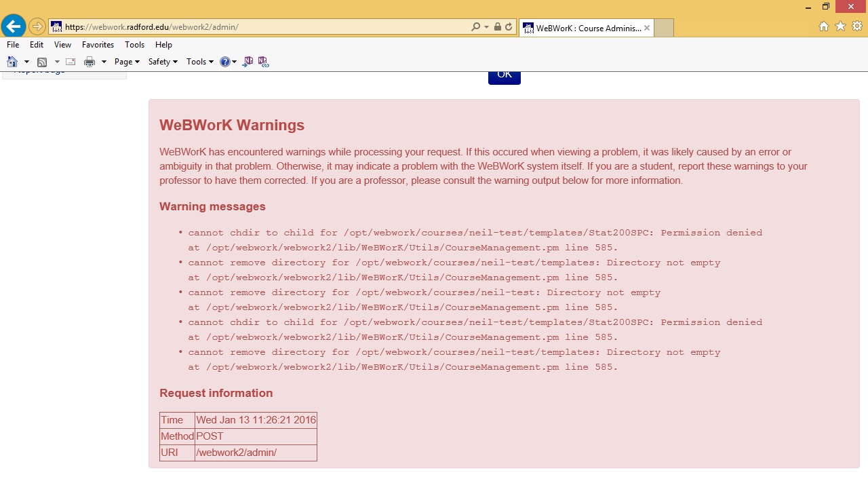Click the forward navigation arrow
The height and width of the screenshot is (494, 868).
click(x=37, y=27)
